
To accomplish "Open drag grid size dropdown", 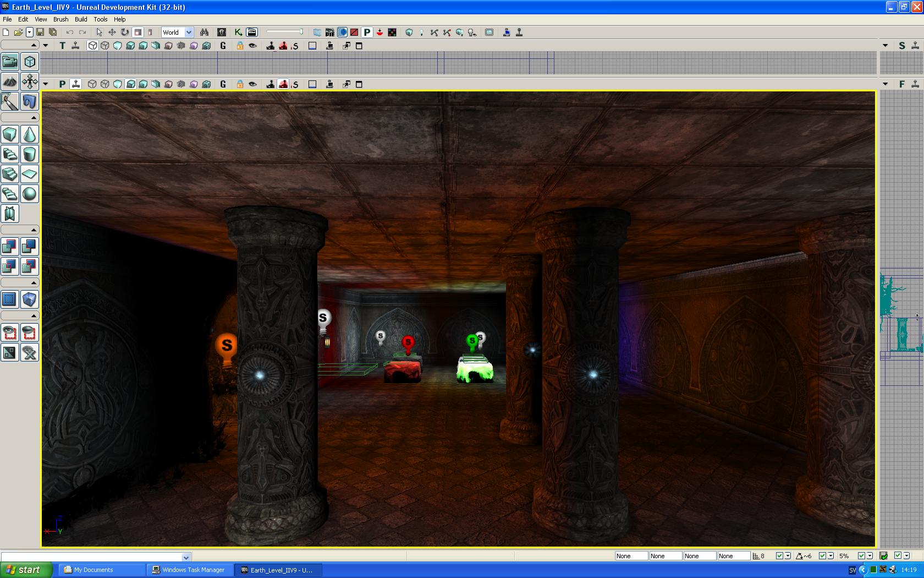I will click(788, 556).
